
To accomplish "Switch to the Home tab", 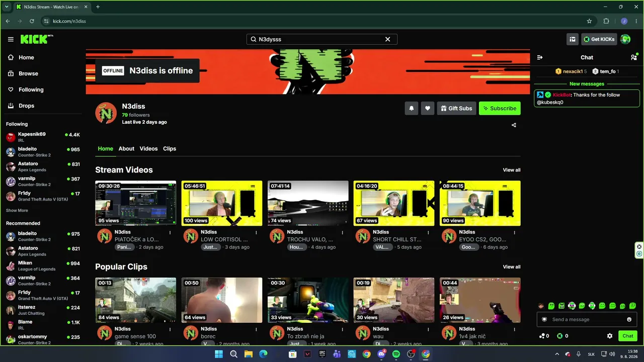I will pos(106,149).
